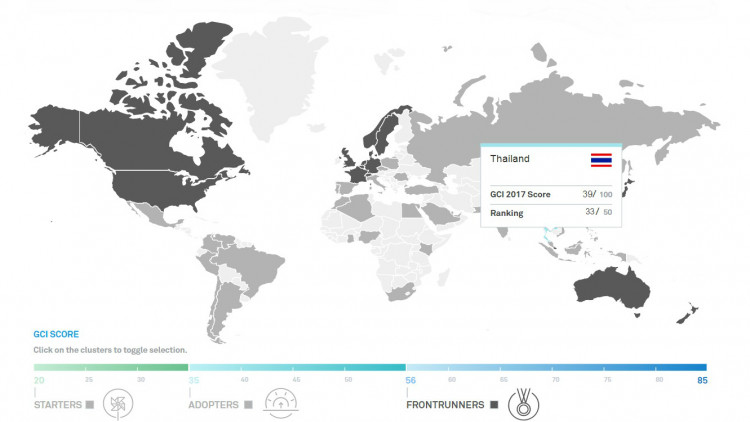
Task: Click the 56 Frontrunners threshold label
Action: tap(410, 380)
